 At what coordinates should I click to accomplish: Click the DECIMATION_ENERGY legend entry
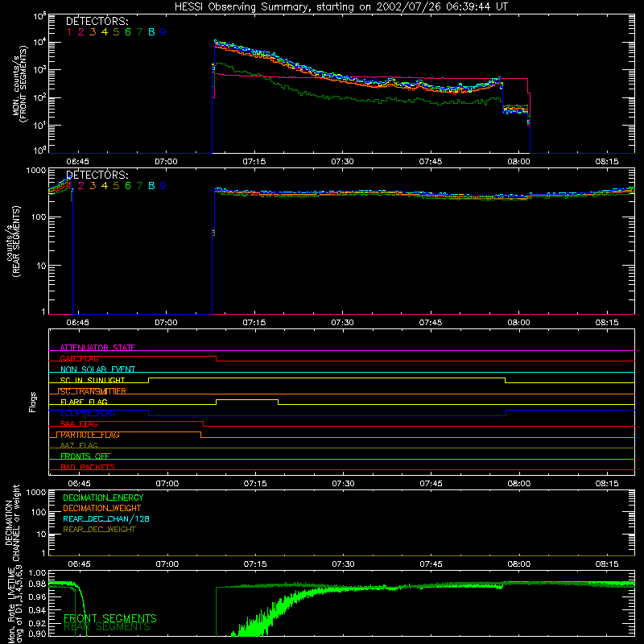pyautogui.click(x=103, y=497)
